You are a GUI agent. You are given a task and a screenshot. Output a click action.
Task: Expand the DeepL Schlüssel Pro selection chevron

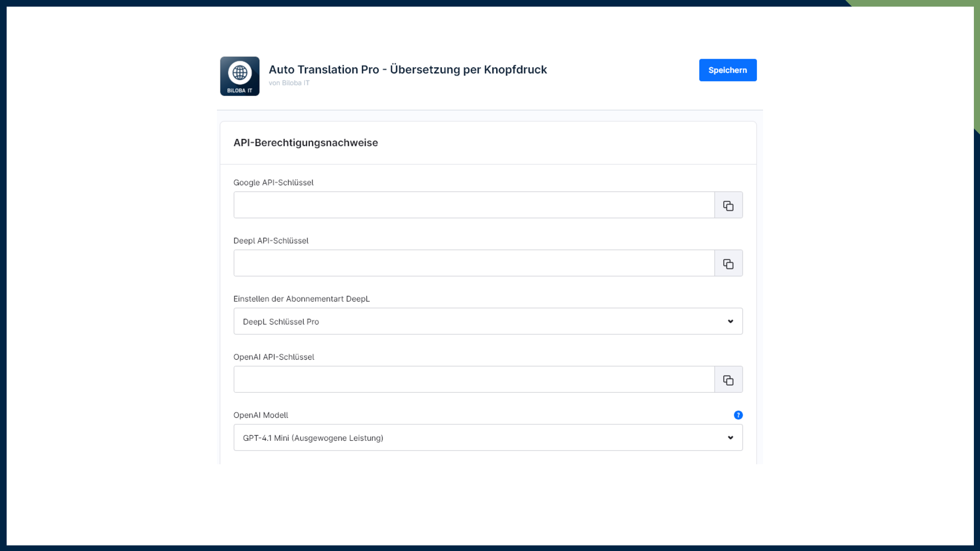729,321
